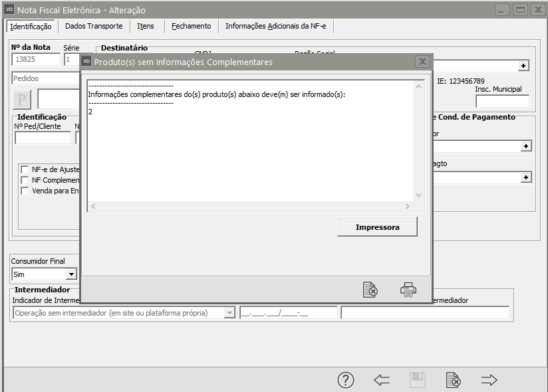The image size is (548, 392).
Task: Click the plus button on the Destinatário field
Action: point(523,66)
